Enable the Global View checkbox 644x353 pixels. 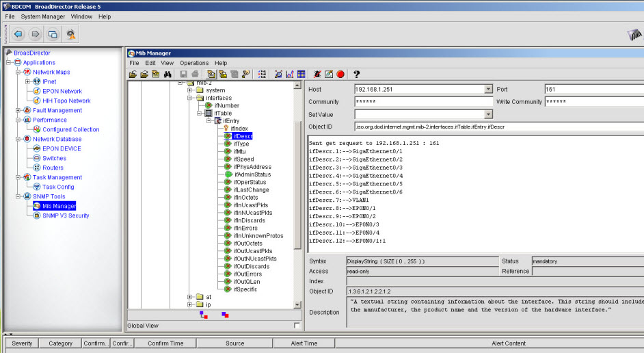(x=296, y=326)
